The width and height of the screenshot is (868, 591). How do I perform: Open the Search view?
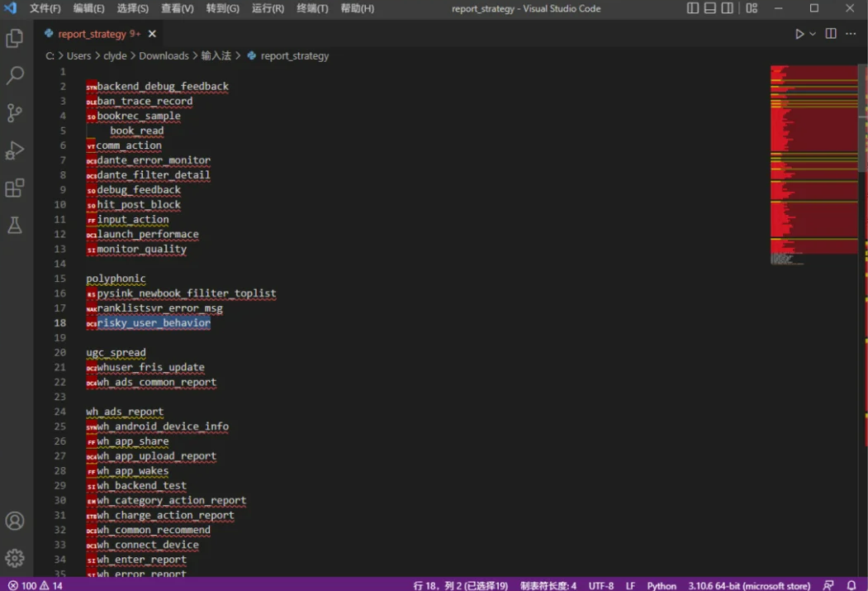15,75
